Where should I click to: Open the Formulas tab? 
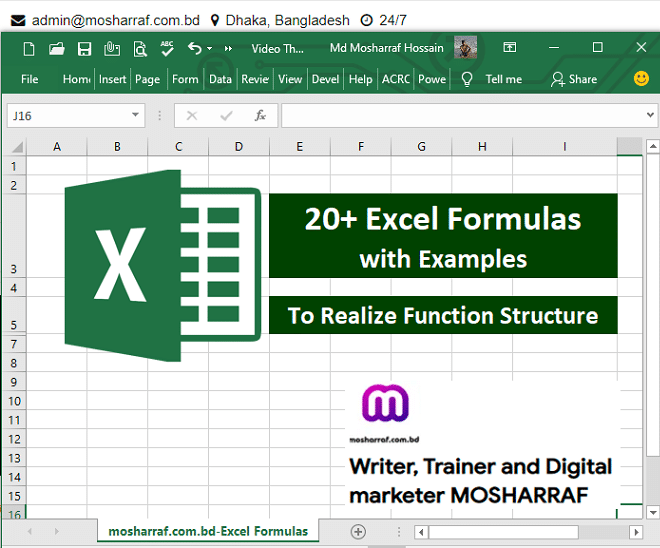(x=185, y=79)
